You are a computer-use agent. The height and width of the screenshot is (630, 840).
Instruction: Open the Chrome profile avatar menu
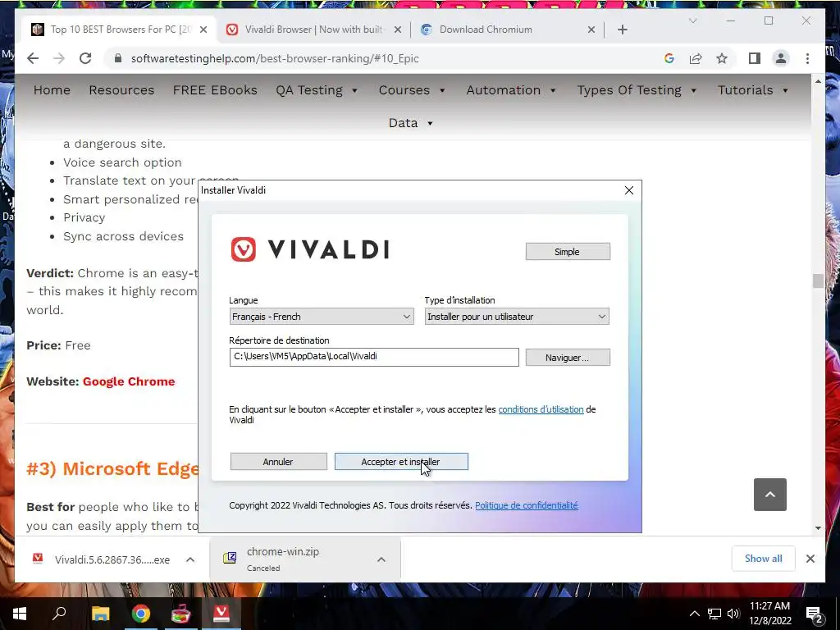point(781,58)
